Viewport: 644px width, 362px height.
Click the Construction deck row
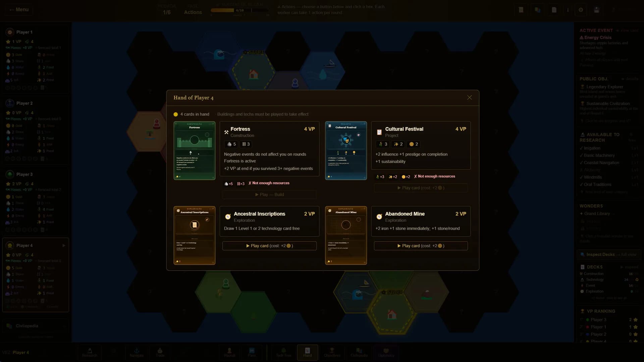coord(609,274)
